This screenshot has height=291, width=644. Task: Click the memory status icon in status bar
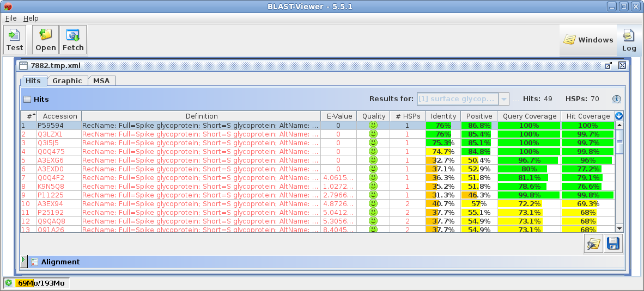tap(9, 283)
